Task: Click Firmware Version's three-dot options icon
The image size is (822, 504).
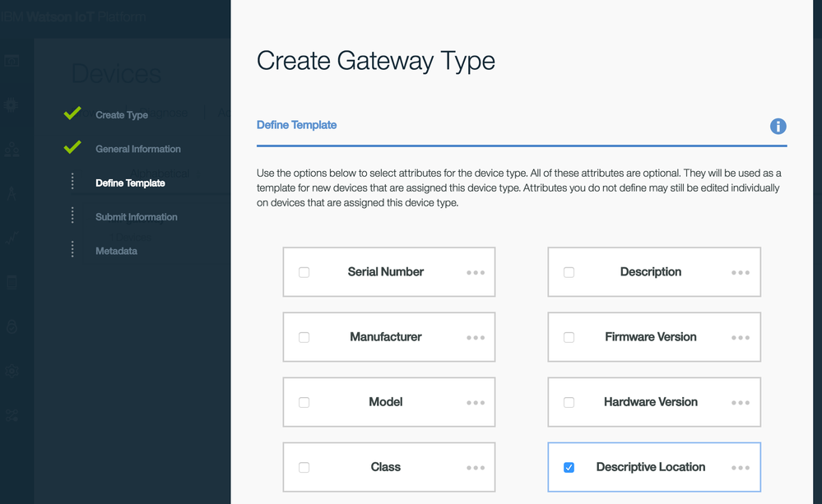Action: pos(741,337)
